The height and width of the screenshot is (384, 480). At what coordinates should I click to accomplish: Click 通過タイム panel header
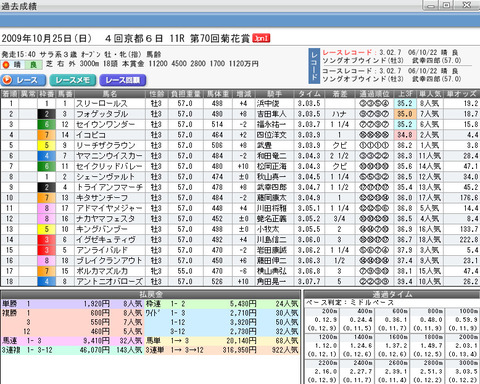[392, 294]
